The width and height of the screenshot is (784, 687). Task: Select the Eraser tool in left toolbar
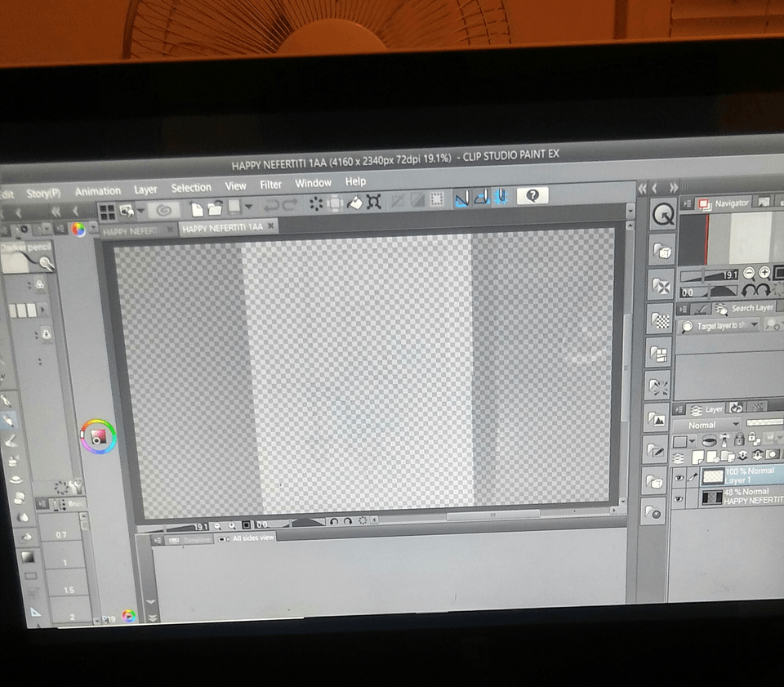tap(19, 498)
